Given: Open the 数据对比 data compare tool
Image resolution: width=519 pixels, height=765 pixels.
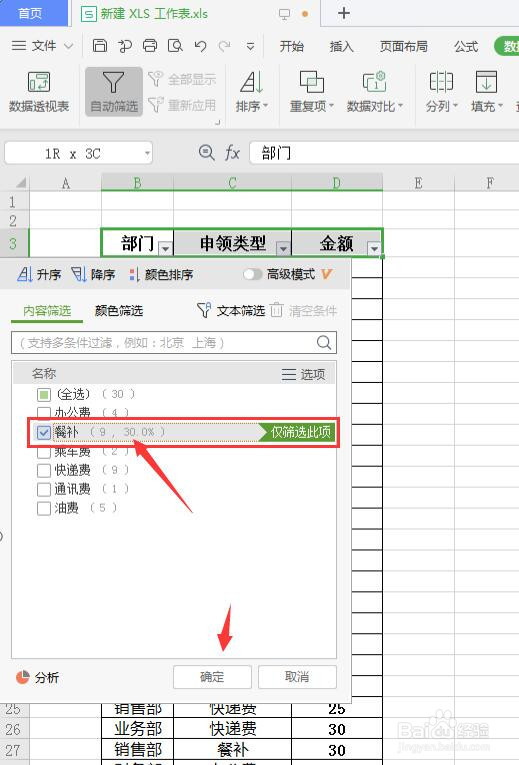Looking at the screenshot, I should tap(375, 92).
